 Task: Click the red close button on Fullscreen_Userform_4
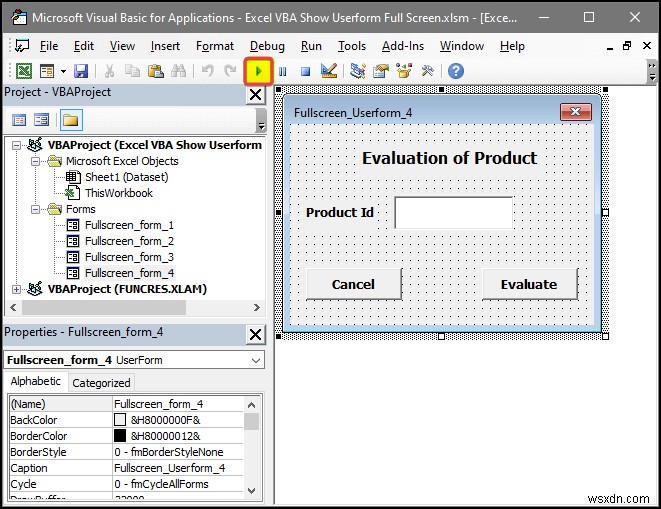pos(575,112)
